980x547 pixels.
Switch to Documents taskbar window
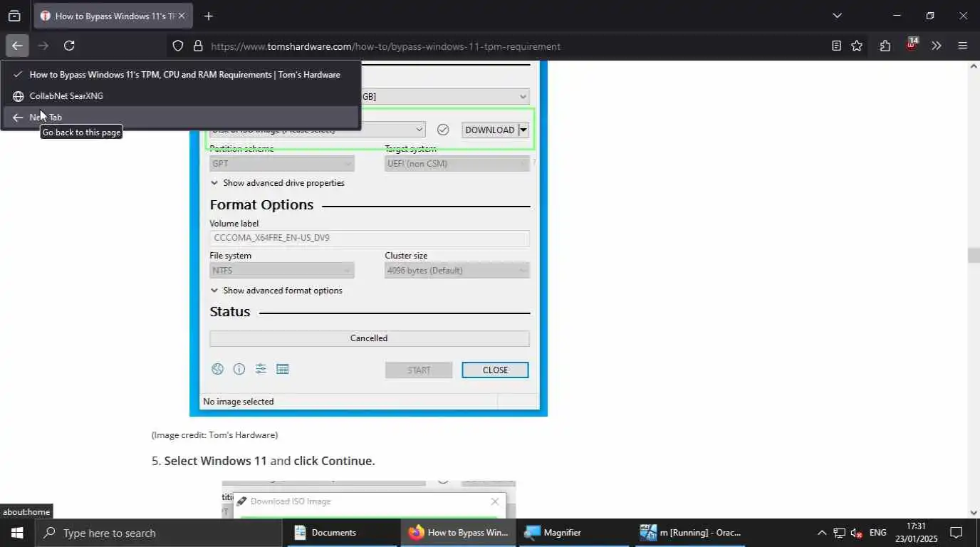[x=343, y=533]
